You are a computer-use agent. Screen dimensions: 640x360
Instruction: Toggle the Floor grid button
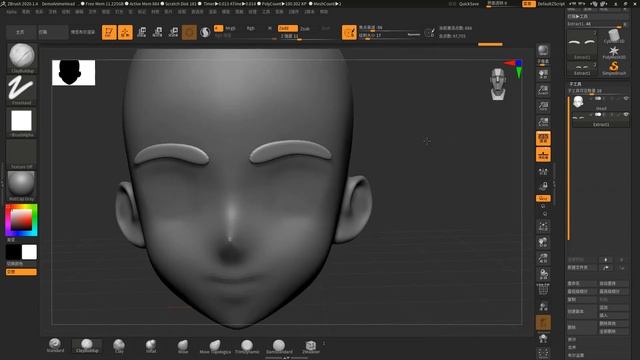tap(543, 155)
